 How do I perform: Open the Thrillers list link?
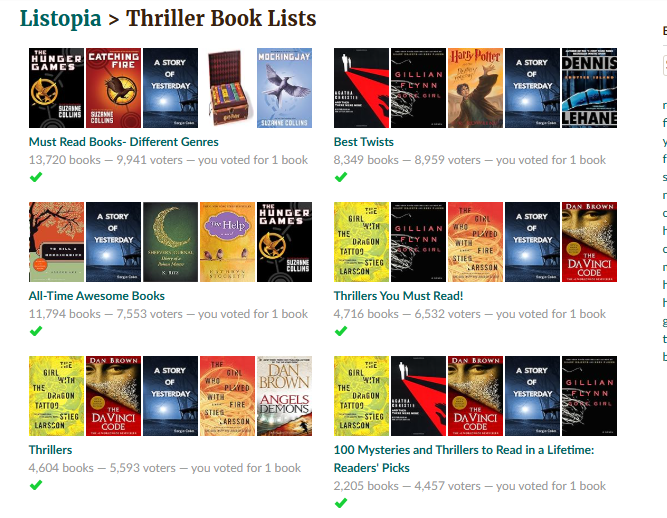coord(50,450)
